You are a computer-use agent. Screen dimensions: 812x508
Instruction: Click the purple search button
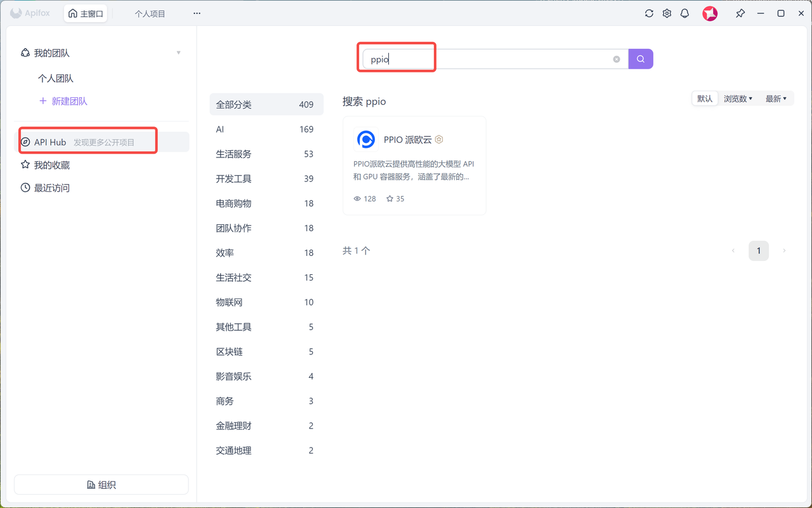[x=641, y=59]
